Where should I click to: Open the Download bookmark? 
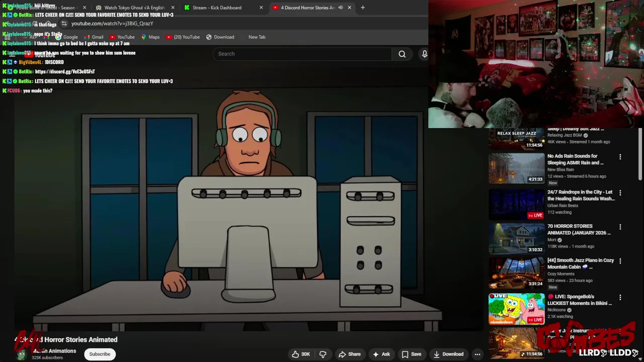tap(220, 37)
